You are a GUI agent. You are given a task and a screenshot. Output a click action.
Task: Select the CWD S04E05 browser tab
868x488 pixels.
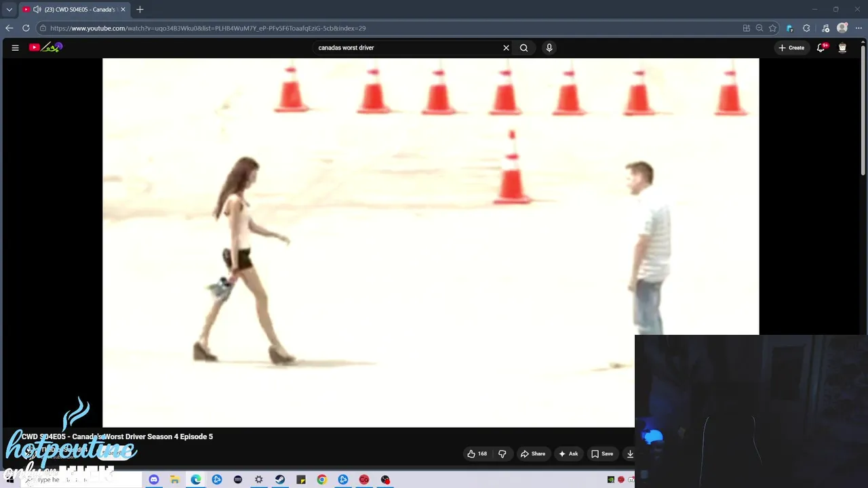(73, 9)
